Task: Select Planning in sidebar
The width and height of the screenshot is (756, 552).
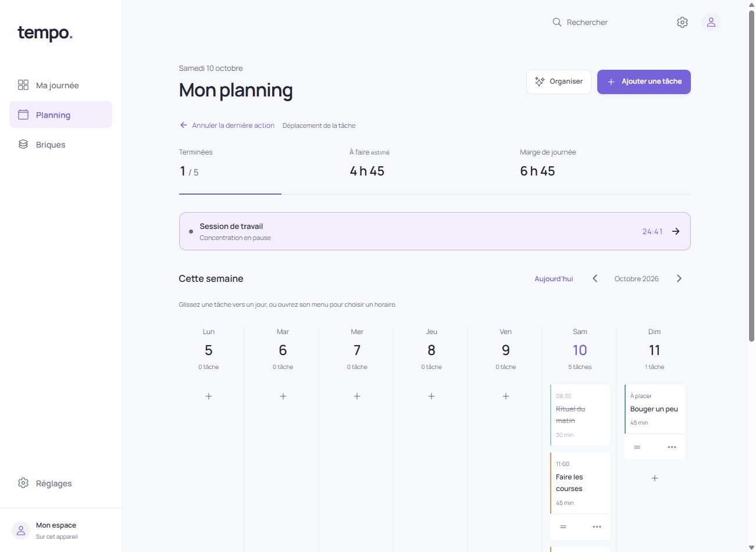Action: [x=60, y=115]
